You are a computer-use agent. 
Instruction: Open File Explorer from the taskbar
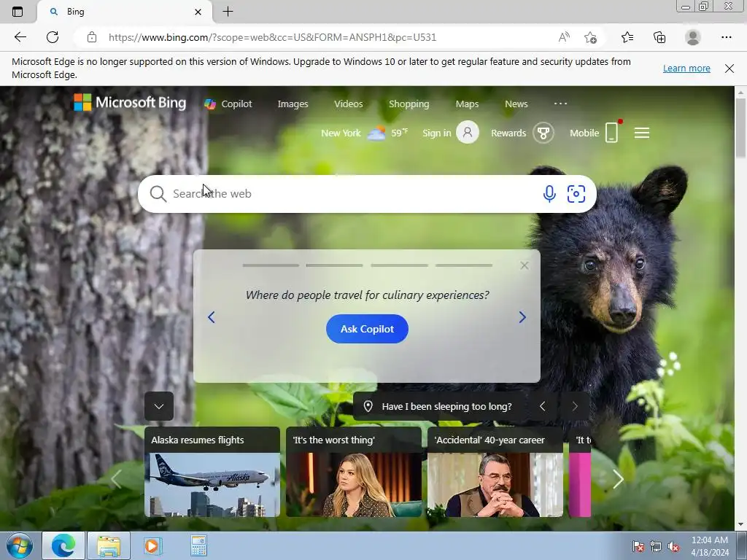click(x=109, y=545)
